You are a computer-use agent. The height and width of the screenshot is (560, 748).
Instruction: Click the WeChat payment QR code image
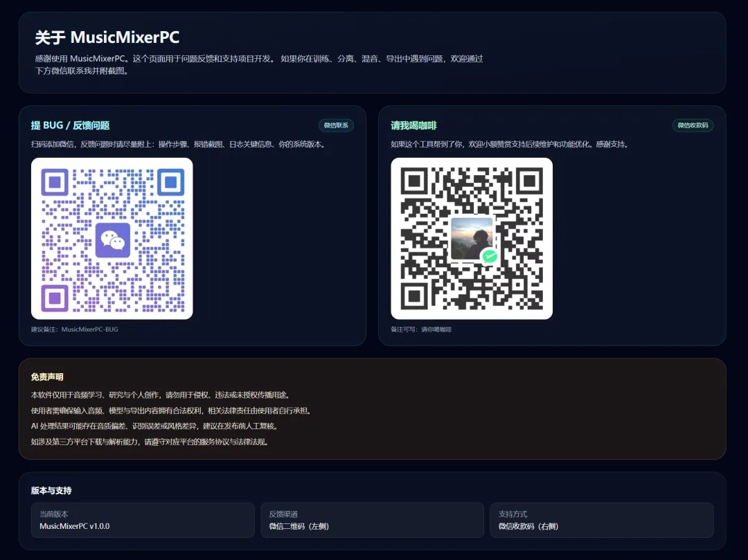tap(472, 238)
